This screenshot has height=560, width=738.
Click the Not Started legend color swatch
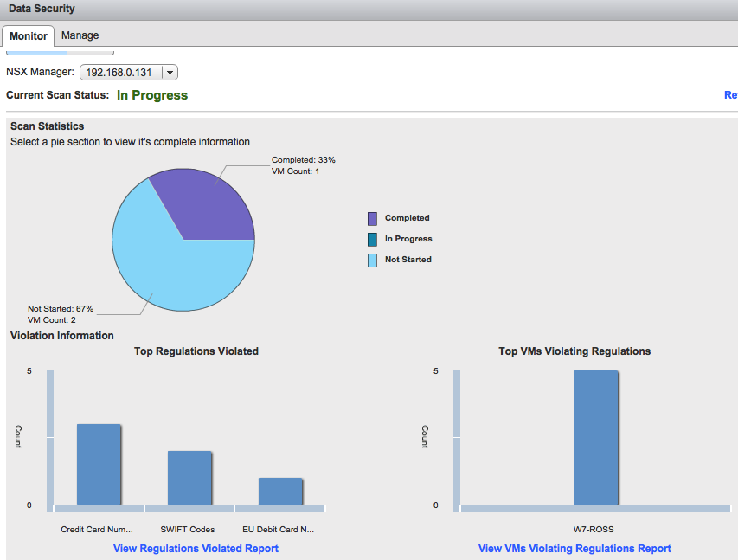(372, 260)
